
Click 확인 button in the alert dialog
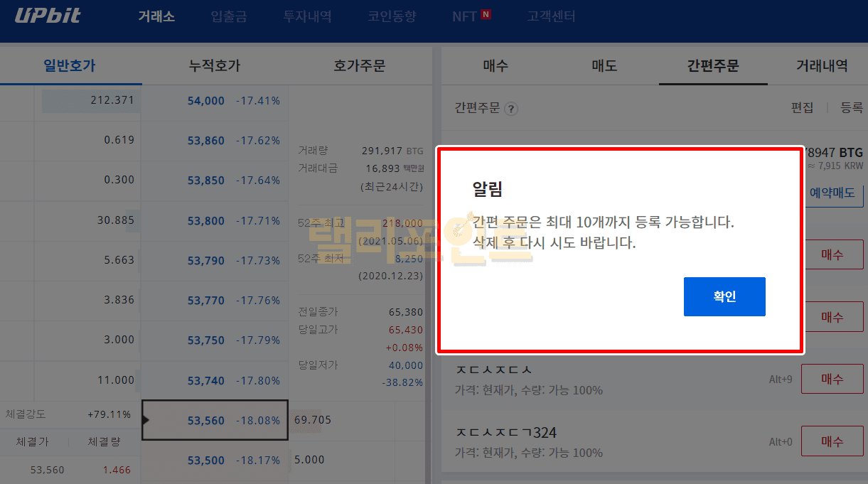click(724, 296)
